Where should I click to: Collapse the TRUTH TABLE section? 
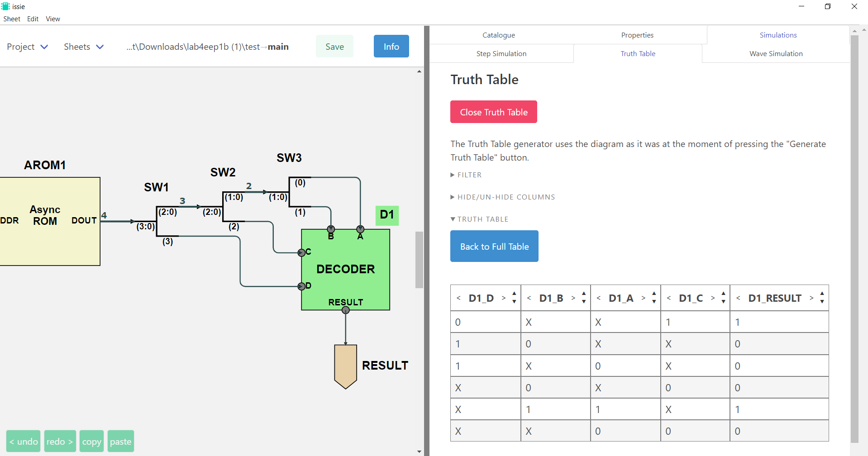479,219
